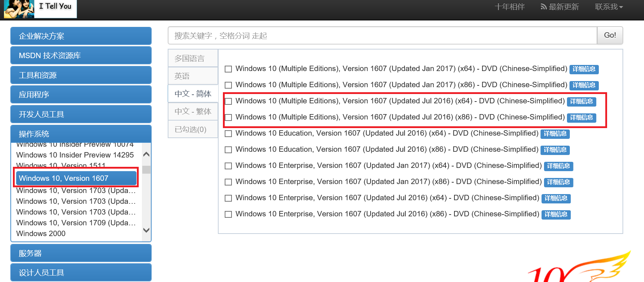The width and height of the screenshot is (644, 282).
Task: Expand the 工具和资源 panel
Action: point(81,75)
